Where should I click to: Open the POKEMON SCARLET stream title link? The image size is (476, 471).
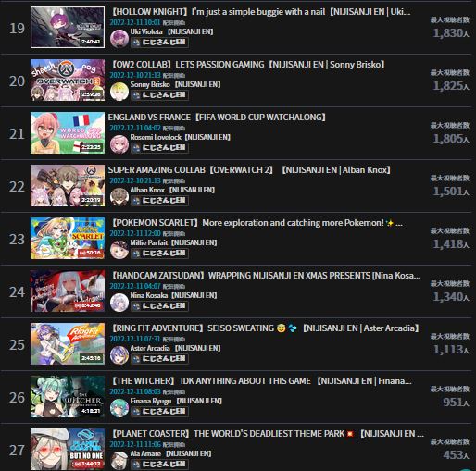(257, 223)
